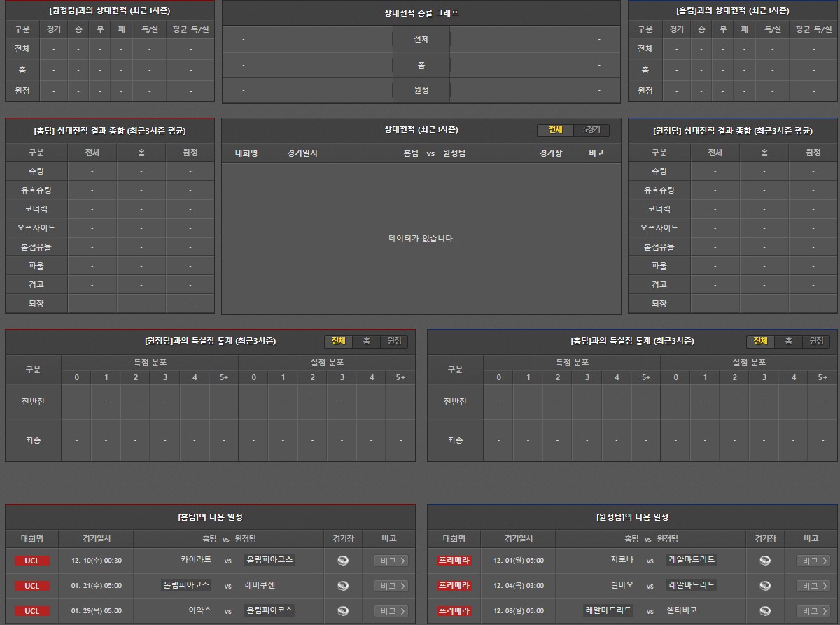Image resolution: width=840 pixels, height=625 pixels.
Task: Click 올림피아코스 team name in 01.21 match row
Action: click(x=186, y=585)
